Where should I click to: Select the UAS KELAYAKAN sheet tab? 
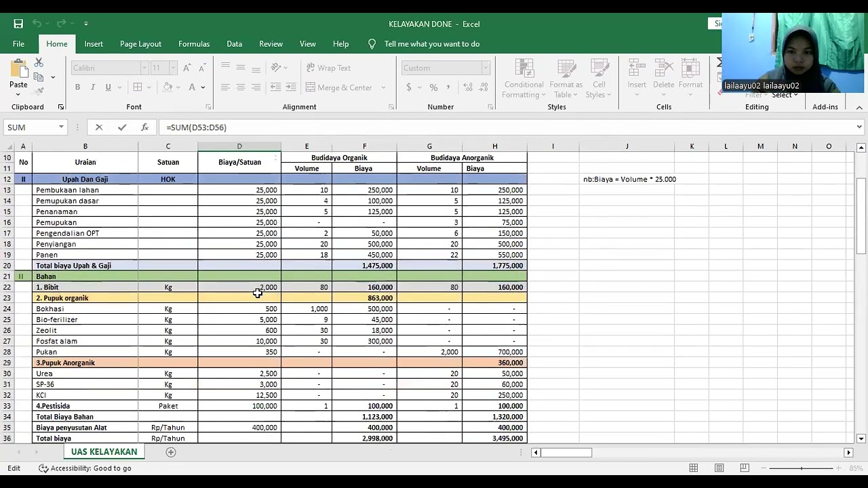[104, 452]
